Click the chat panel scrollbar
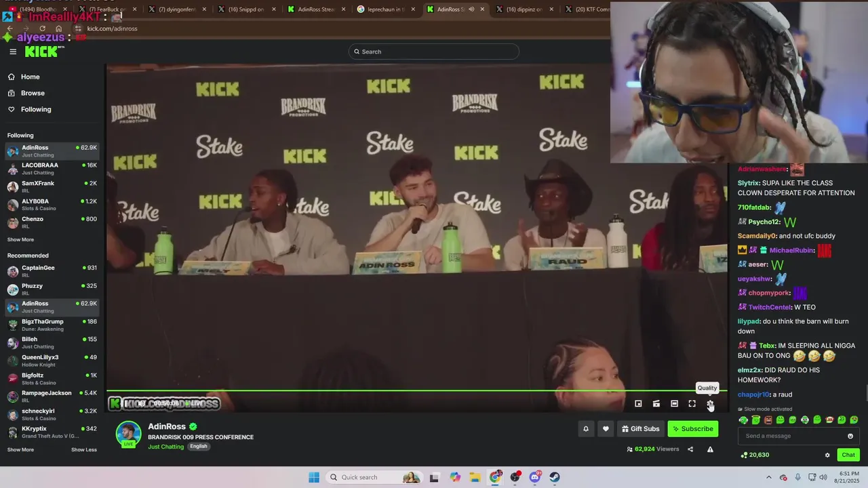This screenshot has width=868, height=488. [x=866, y=393]
